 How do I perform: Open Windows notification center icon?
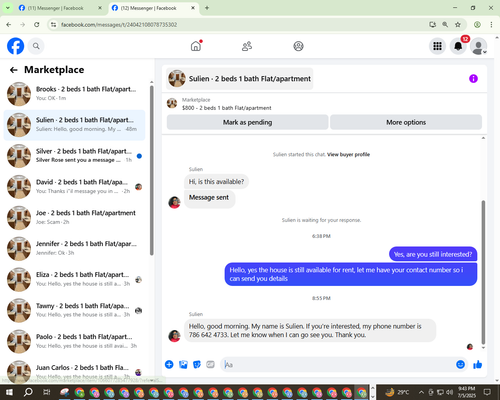487,392
